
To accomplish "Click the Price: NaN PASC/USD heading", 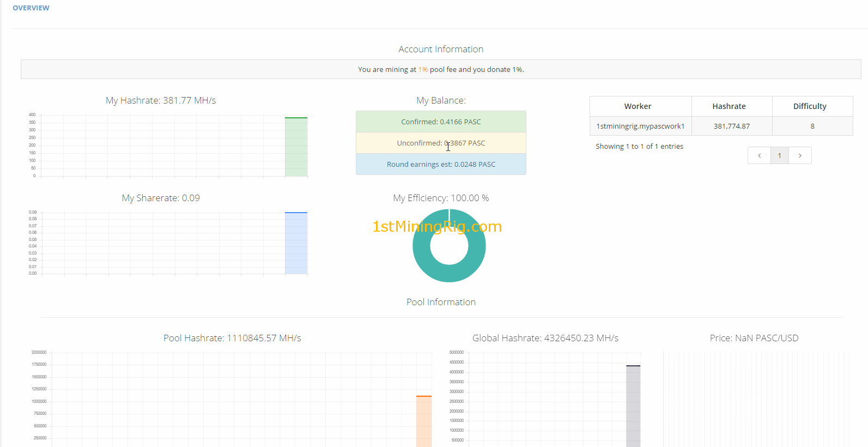I will coord(754,338).
